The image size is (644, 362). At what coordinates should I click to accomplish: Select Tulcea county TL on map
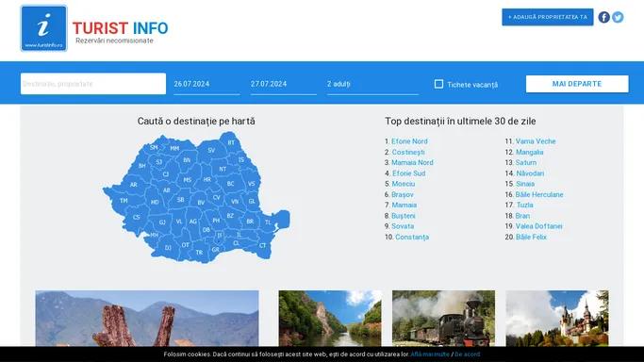(x=268, y=222)
